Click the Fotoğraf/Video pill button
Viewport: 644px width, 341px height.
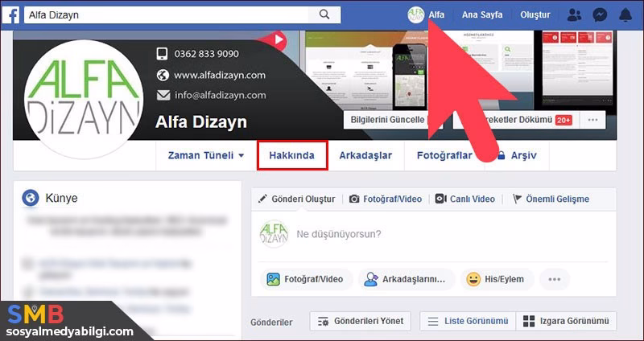point(307,279)
